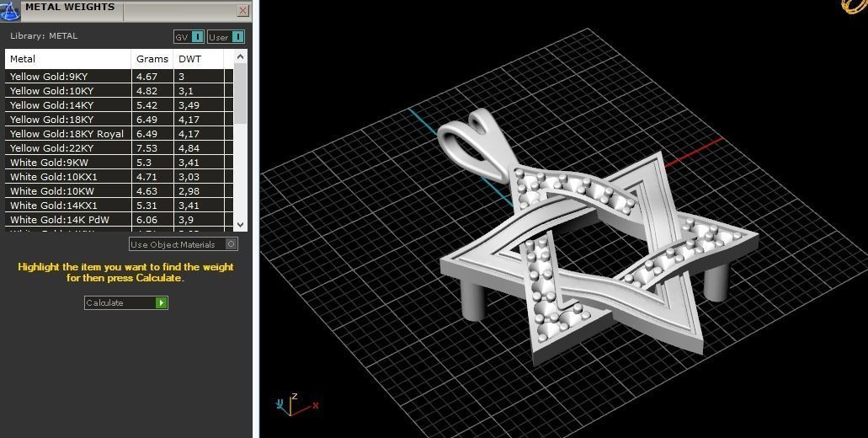This screenshot has width=868, height=438.
Task: Click the 3,49 DWT value
Action: pyautogui.click(x=189, y=105)
